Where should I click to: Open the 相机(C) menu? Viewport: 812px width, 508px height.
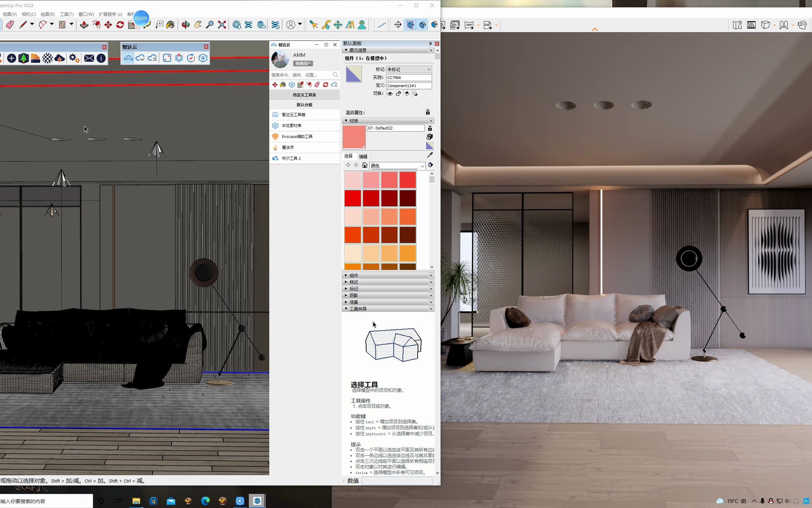[29, 14]
